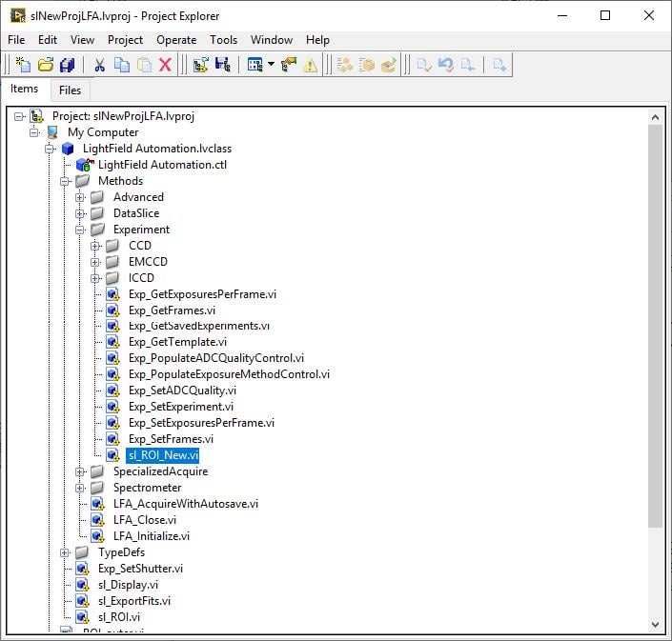This screenshot has width=672, height=641.
Task: Click the Save Project toolbar icon
Action: click(x=223, y=65)
